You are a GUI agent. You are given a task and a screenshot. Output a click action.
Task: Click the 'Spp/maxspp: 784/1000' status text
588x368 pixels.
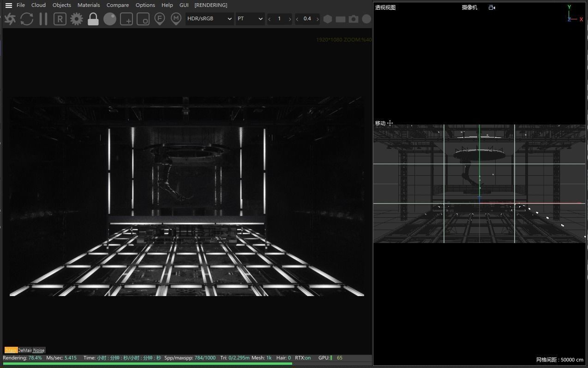click(190, 358)
